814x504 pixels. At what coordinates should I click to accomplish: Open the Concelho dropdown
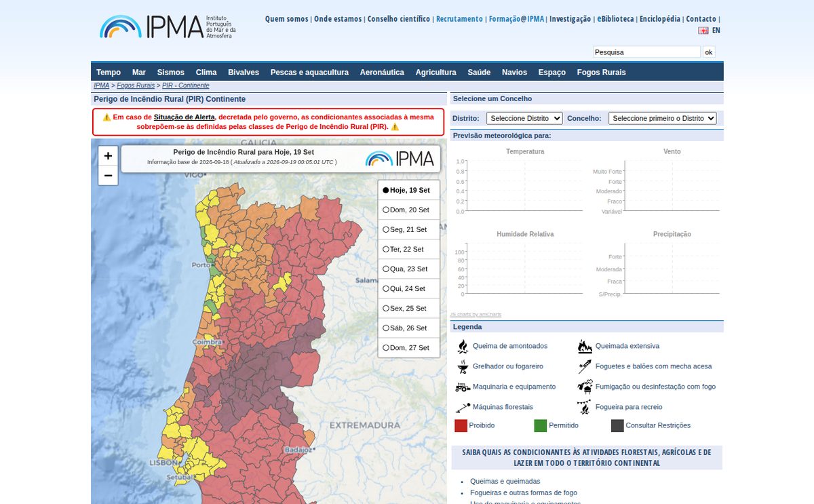click(663, 118)
